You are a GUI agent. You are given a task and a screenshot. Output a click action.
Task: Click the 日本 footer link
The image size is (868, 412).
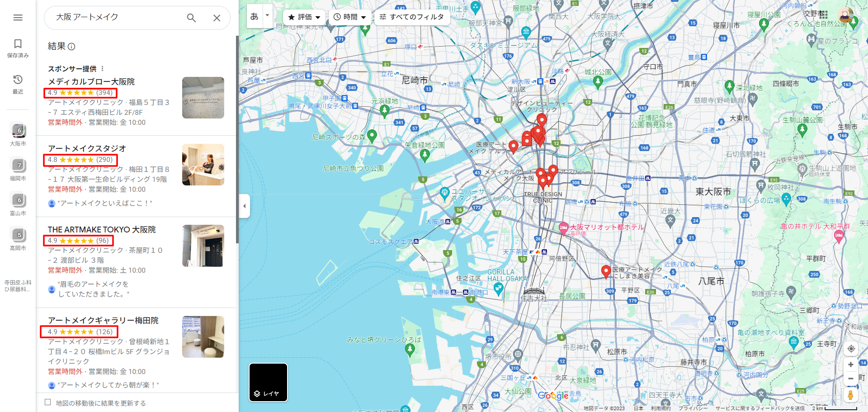click(638, 408)
